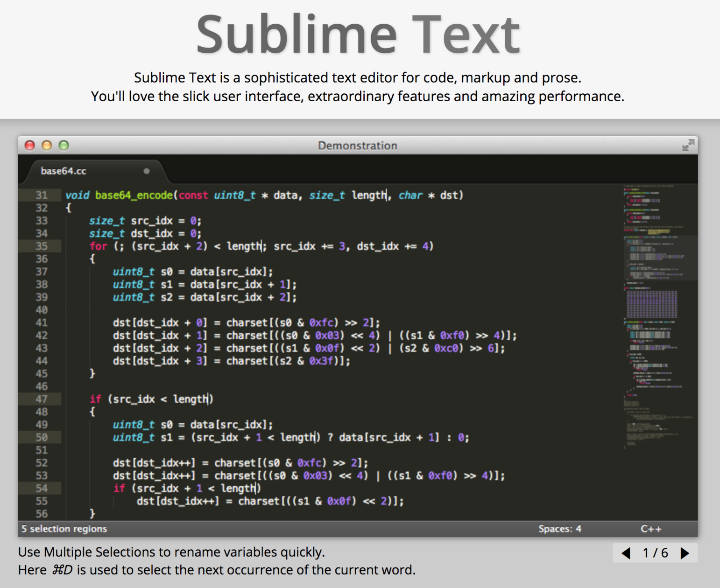The height and width of the screenshot is (588, 720).
Task: Go to the previous demo slide
Action: [x=626, y=553]
